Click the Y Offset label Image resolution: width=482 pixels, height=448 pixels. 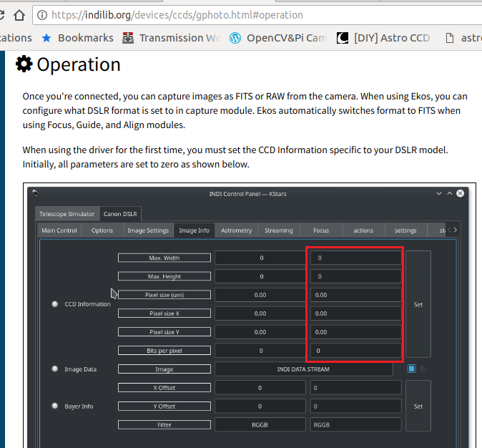(x=164, y=406)
